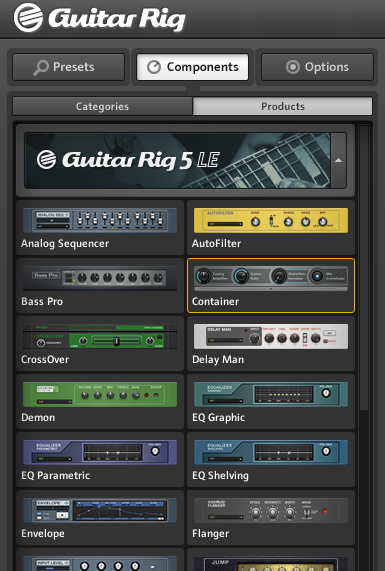This screenshot has width=385, height=571.
Task: Click the EQ Graphic label text
Action: (219, 417)
